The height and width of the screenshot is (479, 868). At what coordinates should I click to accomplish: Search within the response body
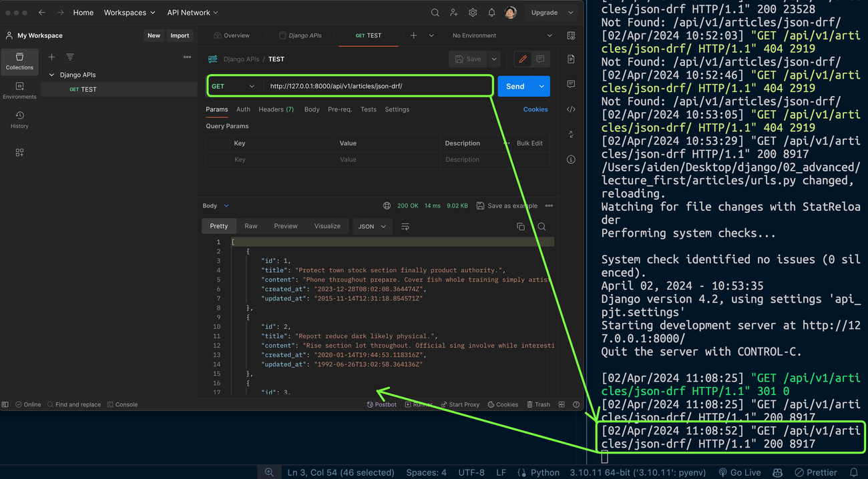coord(541,227)
